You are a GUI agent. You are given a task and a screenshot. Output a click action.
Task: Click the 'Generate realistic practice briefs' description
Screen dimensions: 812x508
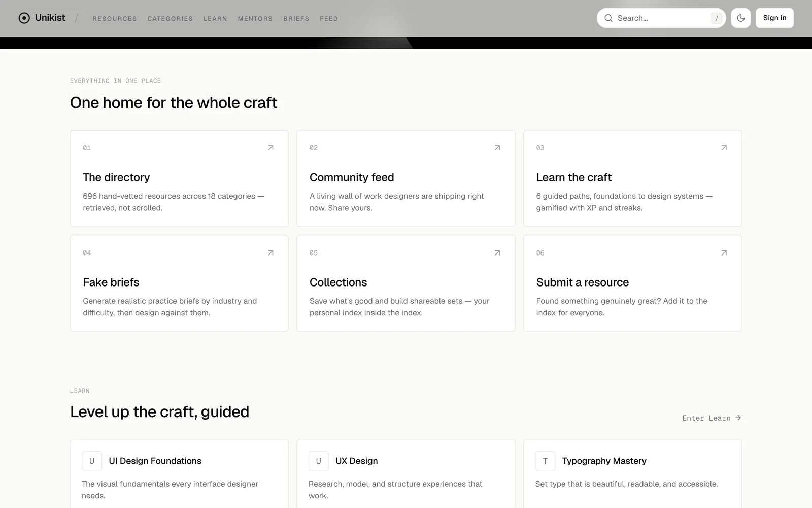[170, 307]
